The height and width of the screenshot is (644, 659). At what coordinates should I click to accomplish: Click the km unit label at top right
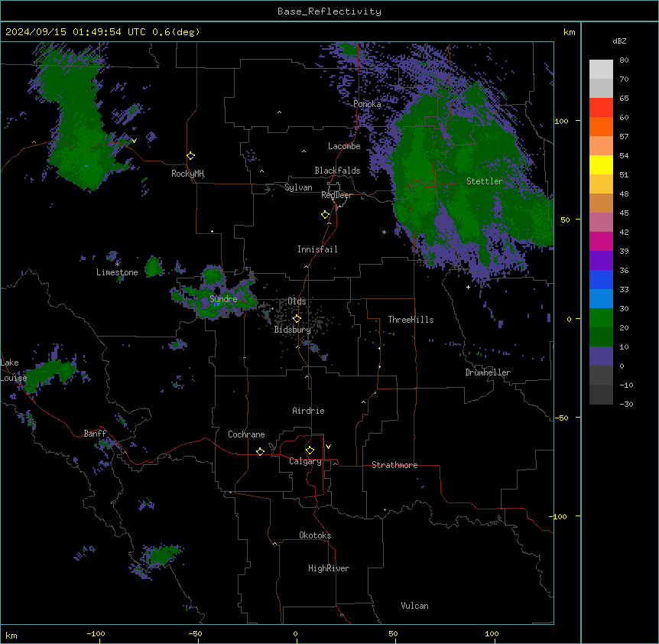[x=570, y=32]
